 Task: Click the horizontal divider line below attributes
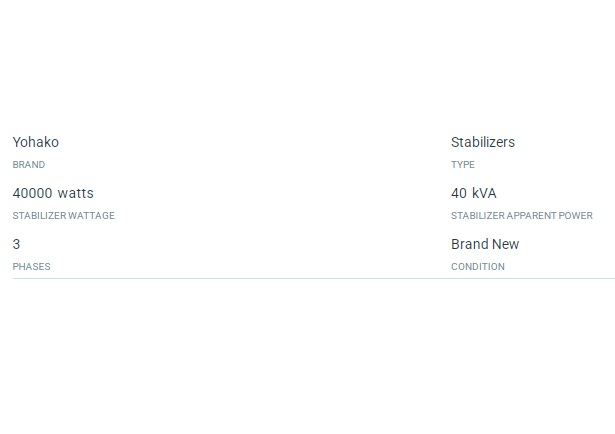click(314, 279)
